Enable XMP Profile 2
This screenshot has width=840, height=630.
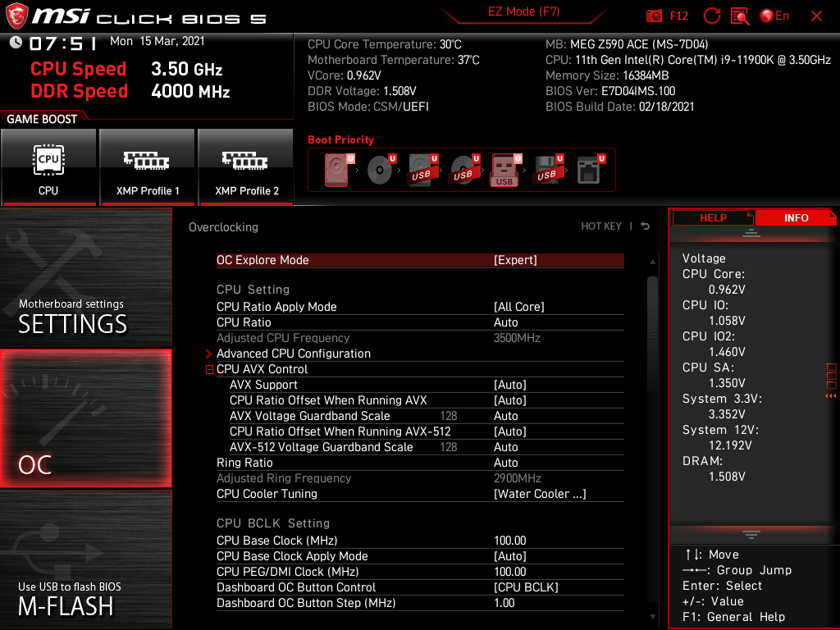click(246, 167)
